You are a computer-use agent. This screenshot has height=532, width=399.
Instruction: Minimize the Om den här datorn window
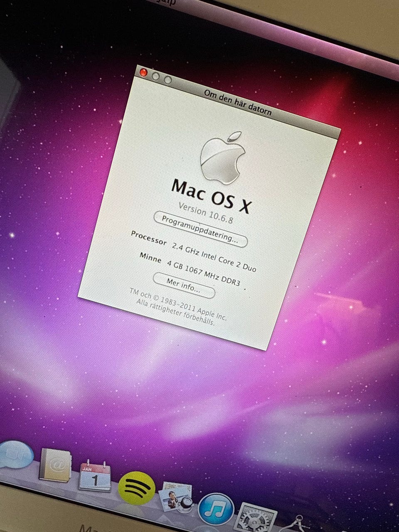click(155, 76)
